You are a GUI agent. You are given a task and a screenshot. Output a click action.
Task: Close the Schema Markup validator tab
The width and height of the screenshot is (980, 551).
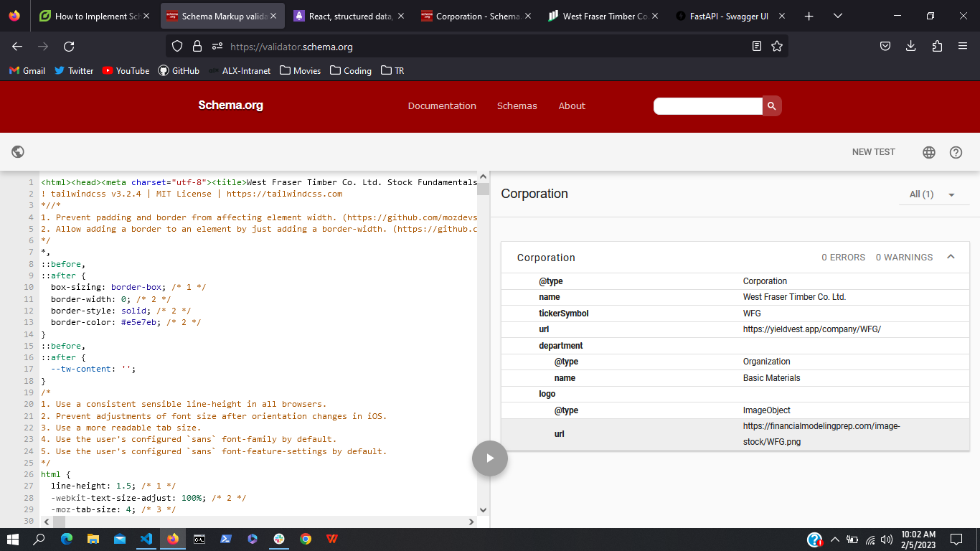tap(273, 16)
